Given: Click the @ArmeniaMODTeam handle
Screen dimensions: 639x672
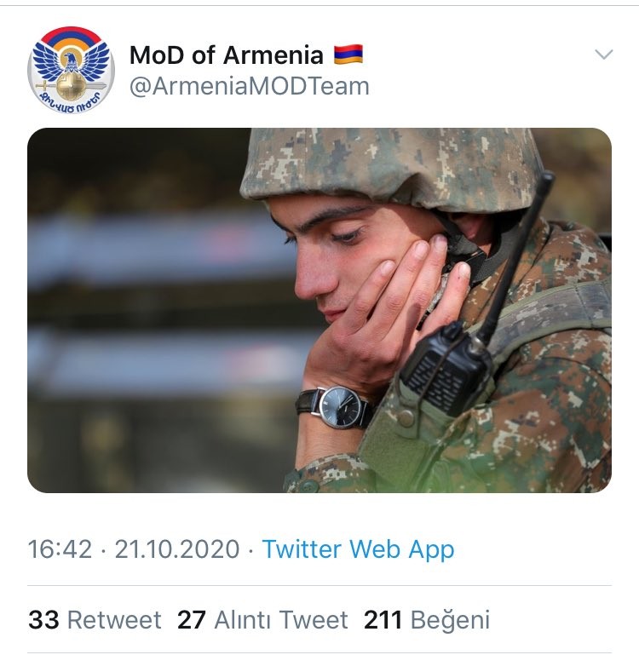Looking at the screenshot, I should [x=249, y=86].
